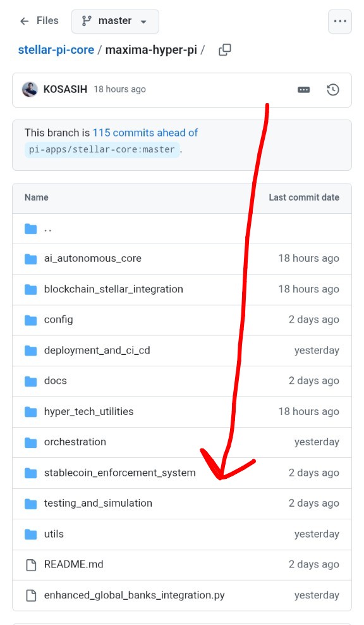The height and width of the screenshot is (625, 364).
Task: Click the docs folder icon
Action: pos(31,381)
